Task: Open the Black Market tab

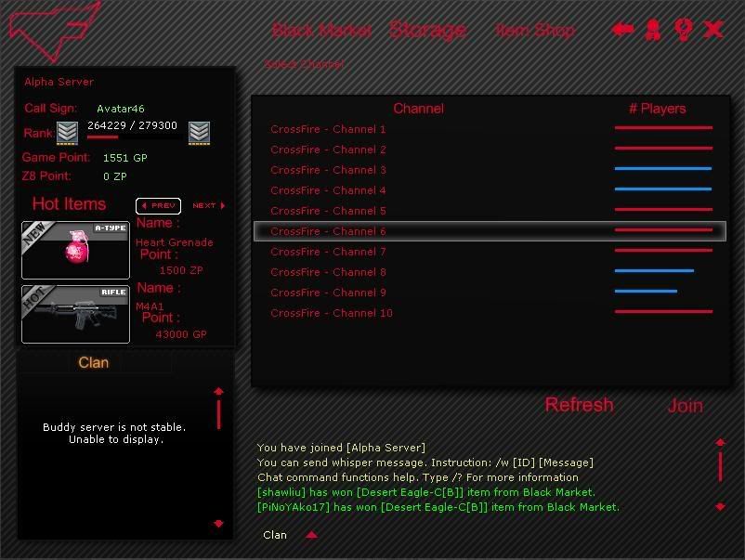Action: (321, 31)
